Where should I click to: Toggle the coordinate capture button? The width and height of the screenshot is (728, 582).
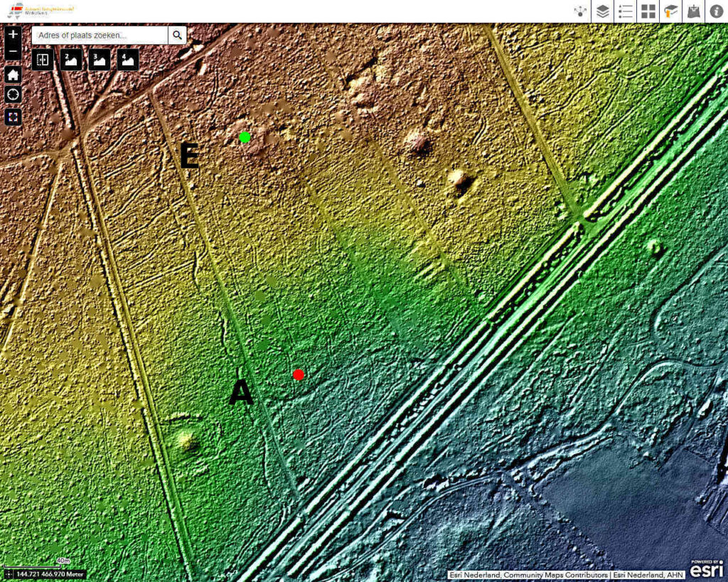pos(9,574)
